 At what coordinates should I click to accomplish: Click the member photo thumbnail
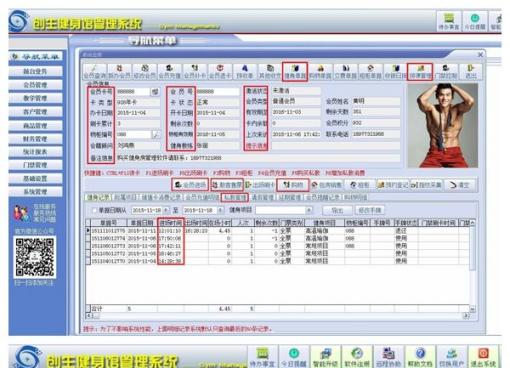tap(442, 125)
